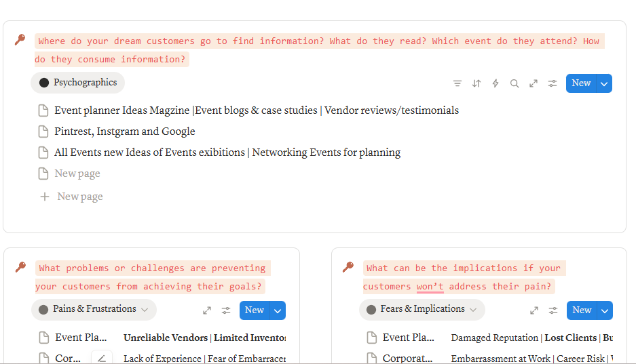The height and width of the screenshot is (364, 636).
Task: Open automations via the lightning bolt icon
Action: pos(495,83)
